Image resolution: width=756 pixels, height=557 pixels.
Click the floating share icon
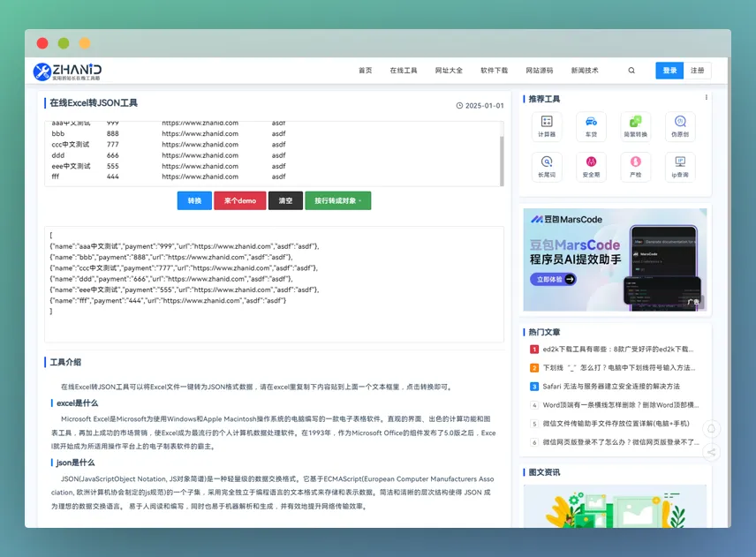(711, 452)
